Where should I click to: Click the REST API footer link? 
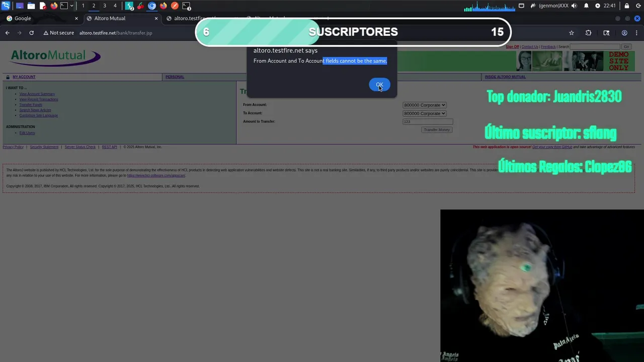coord(109,147)
